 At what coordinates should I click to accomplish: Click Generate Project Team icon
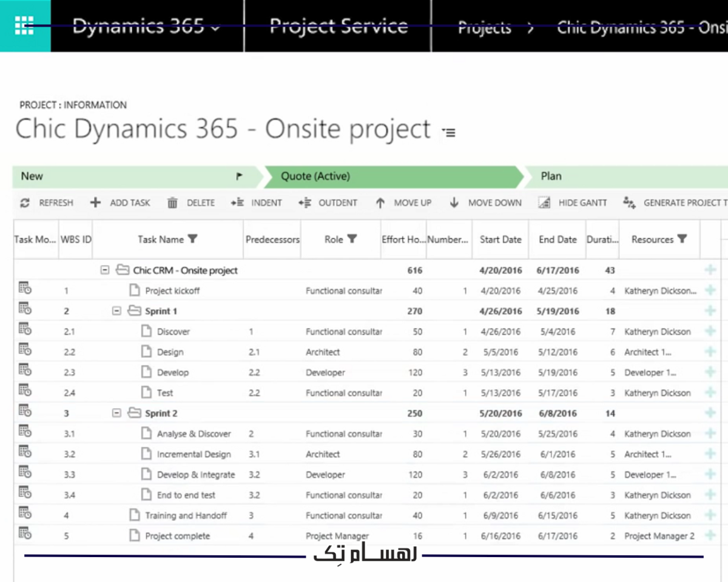click(629, 203)
